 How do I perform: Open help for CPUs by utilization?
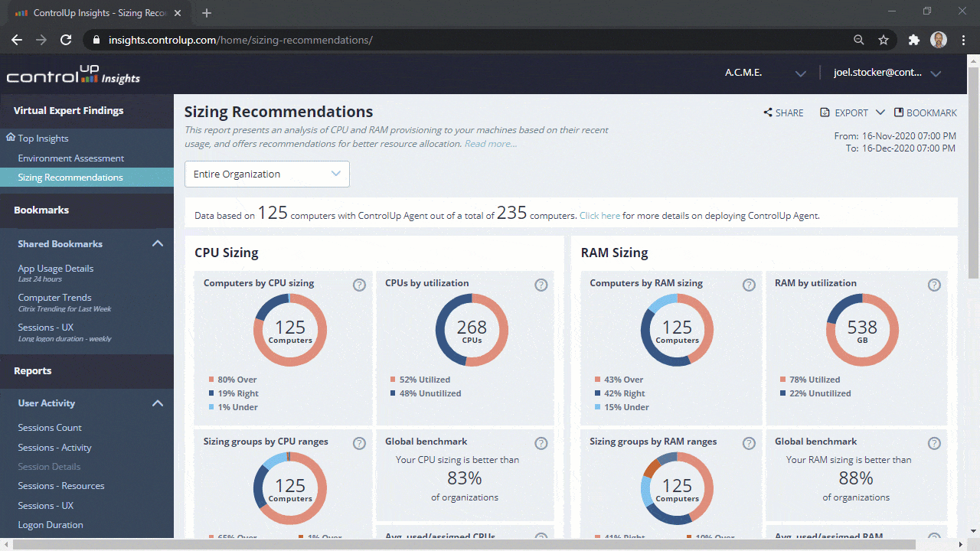click(541, 285)
